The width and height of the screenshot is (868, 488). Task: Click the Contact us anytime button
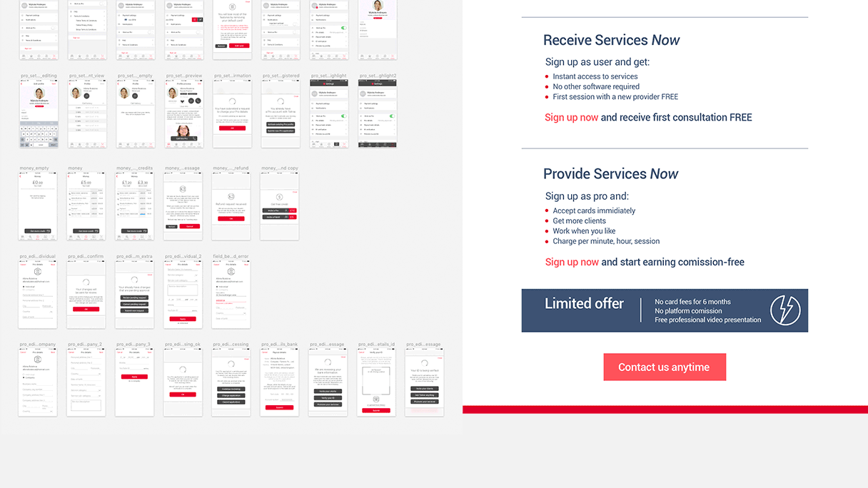[664, 367]
